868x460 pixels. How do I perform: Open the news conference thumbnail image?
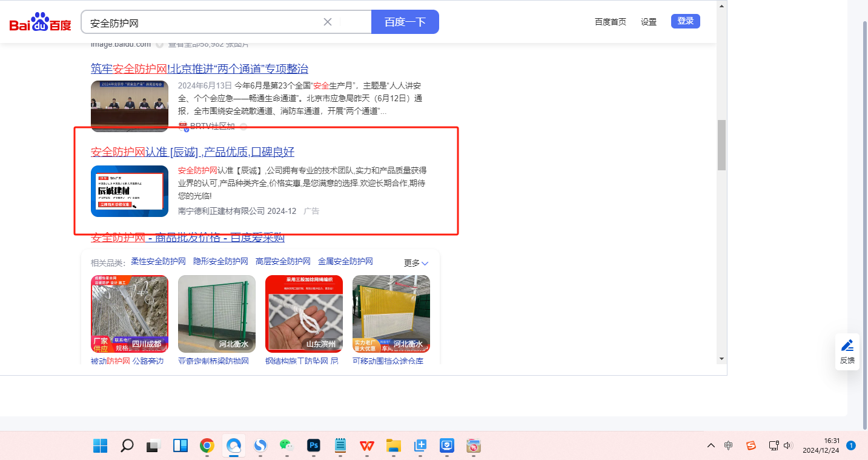click(x=130, y=106)
